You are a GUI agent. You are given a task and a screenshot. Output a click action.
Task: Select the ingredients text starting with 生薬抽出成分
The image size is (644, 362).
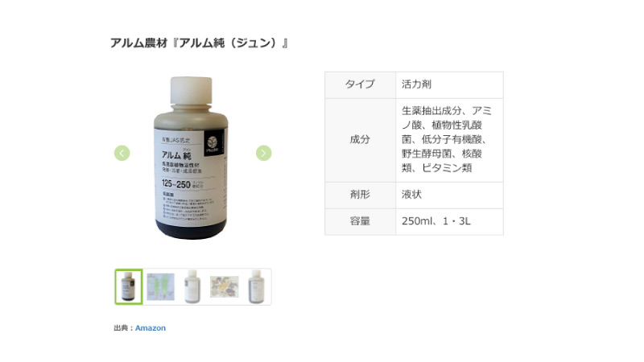point(447,139)
